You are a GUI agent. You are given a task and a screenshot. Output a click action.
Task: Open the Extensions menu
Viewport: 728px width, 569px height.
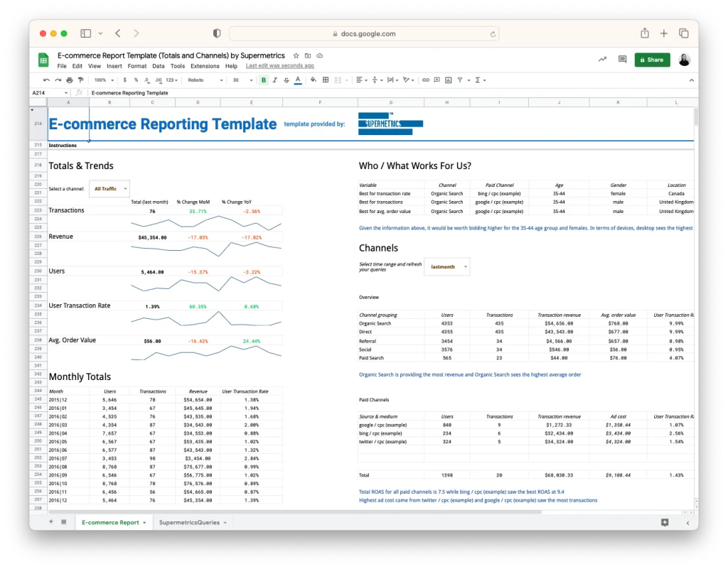[205, 66]
